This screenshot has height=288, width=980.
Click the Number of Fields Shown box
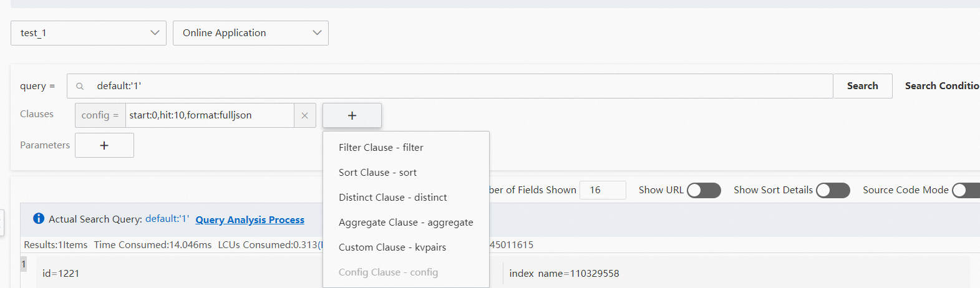603,190
